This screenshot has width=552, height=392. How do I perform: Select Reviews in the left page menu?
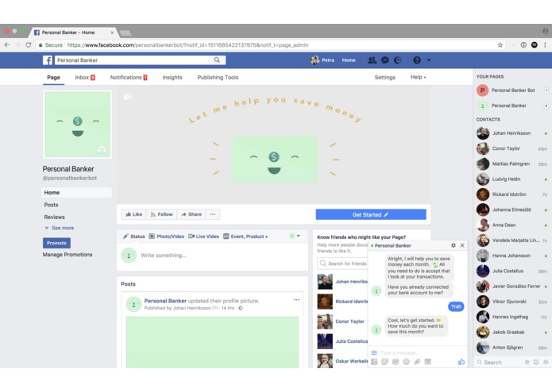(54, 217)
